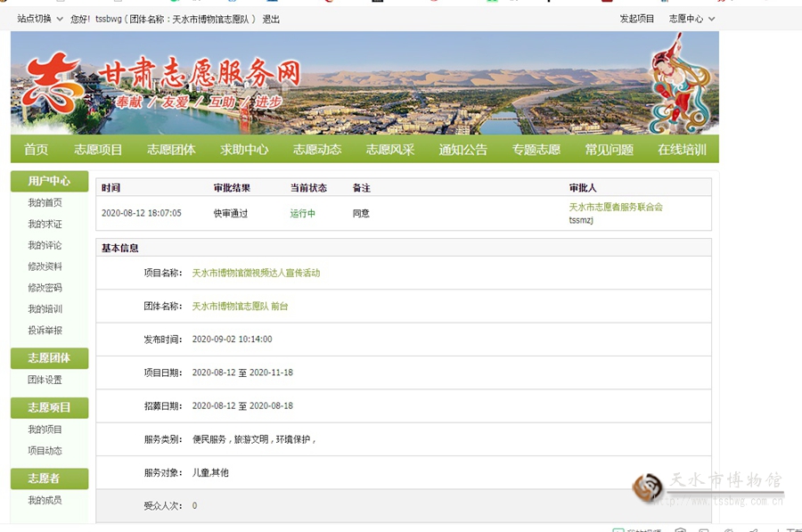Open 求助中心 navigation tab

pyautogui.click(x=244, y=150)
